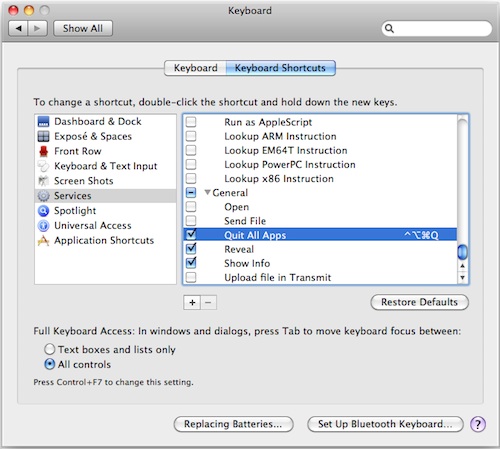
Task: Select the Reveal row text
Action: [x=239, y=249]
